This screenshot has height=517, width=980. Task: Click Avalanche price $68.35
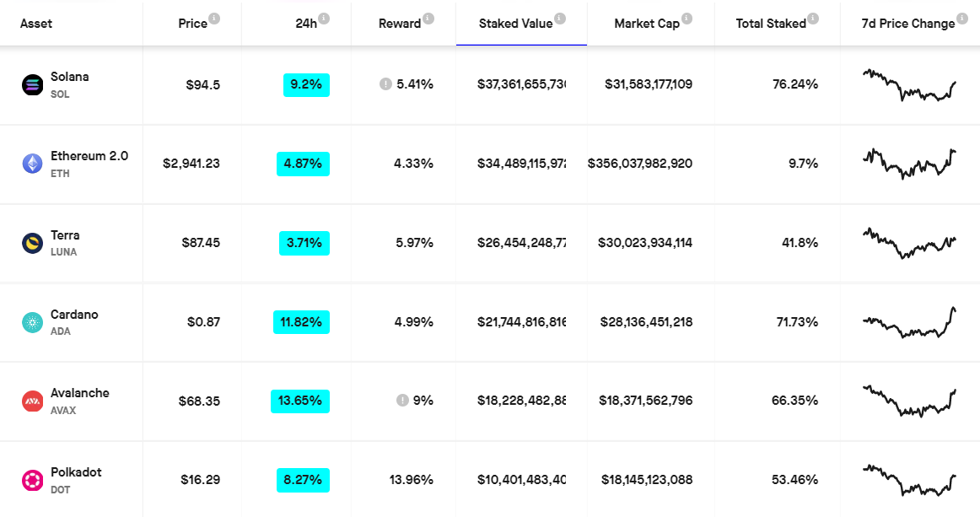tap(199, 401)
